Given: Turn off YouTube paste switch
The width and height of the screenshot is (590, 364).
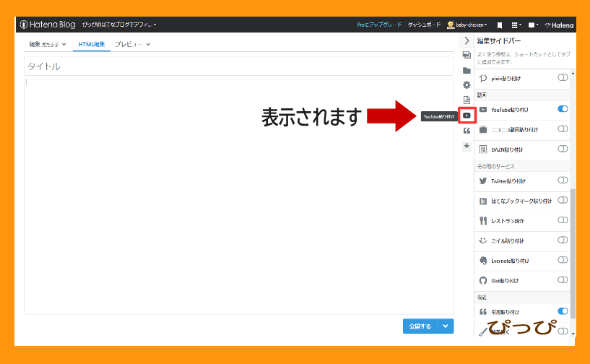Looking at the screenshot, I should coord(563,109).
